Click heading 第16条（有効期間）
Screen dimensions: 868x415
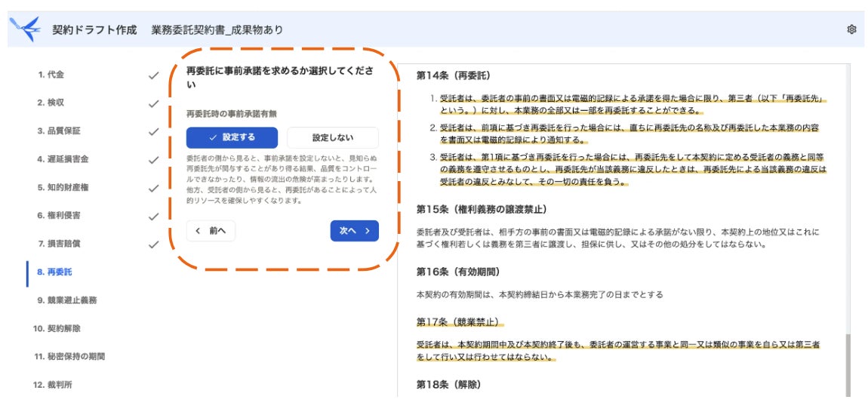pyautogui.click(x=458, y=272)
